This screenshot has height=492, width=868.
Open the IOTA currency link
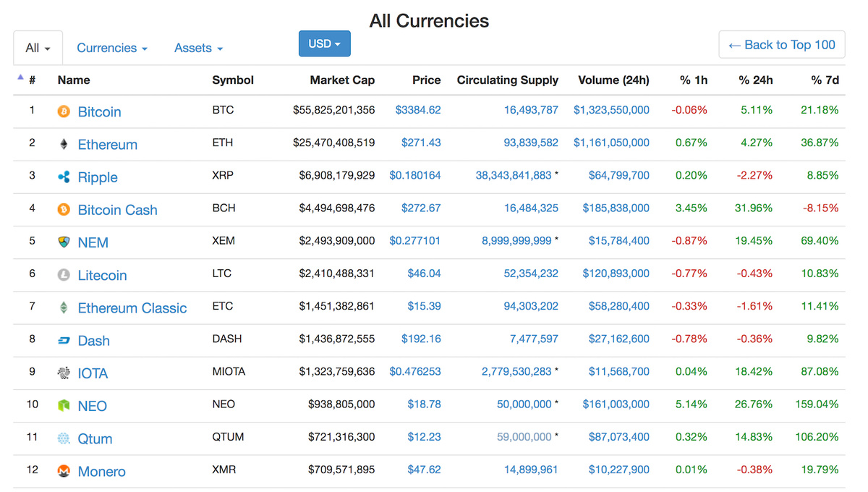point(93,373)
